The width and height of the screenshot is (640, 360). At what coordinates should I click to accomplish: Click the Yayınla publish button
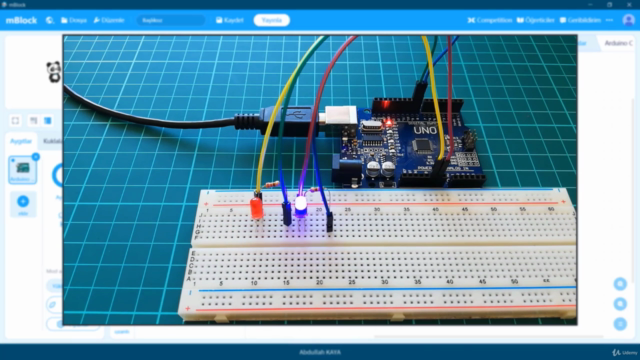pyautogui.click(x=271, y=20)
